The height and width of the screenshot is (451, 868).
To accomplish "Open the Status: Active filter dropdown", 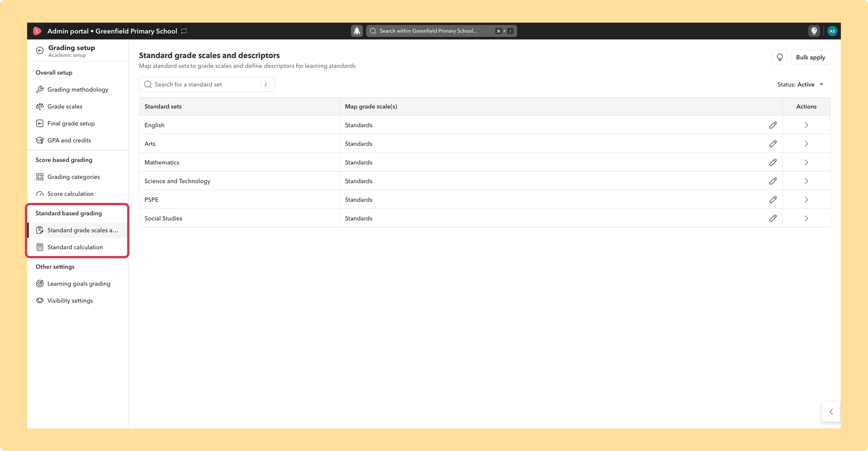I will coord(800,85).
